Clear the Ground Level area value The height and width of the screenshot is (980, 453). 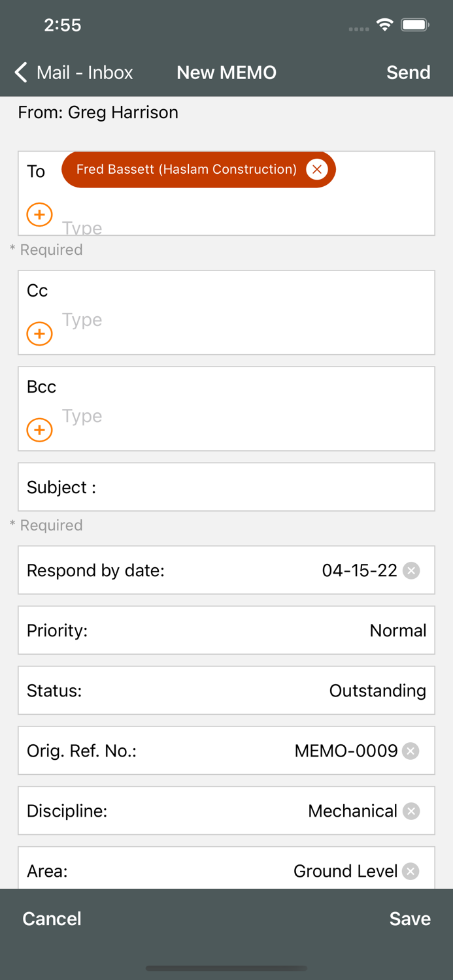tap(411, 871)
